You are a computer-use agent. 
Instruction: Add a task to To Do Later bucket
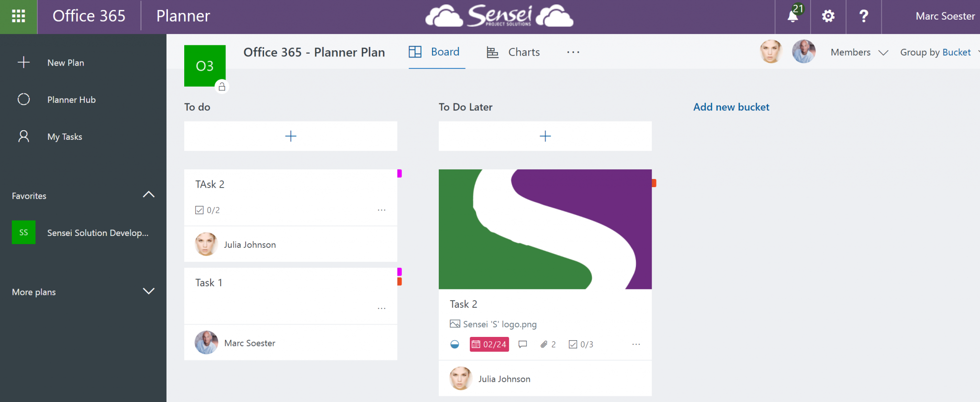(x=545, y=136)
